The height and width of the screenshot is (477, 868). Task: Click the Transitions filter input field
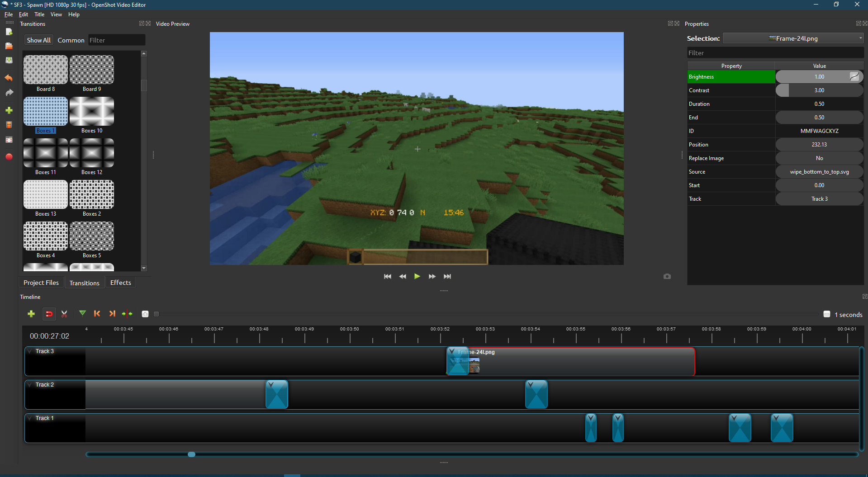coord(117,40)
